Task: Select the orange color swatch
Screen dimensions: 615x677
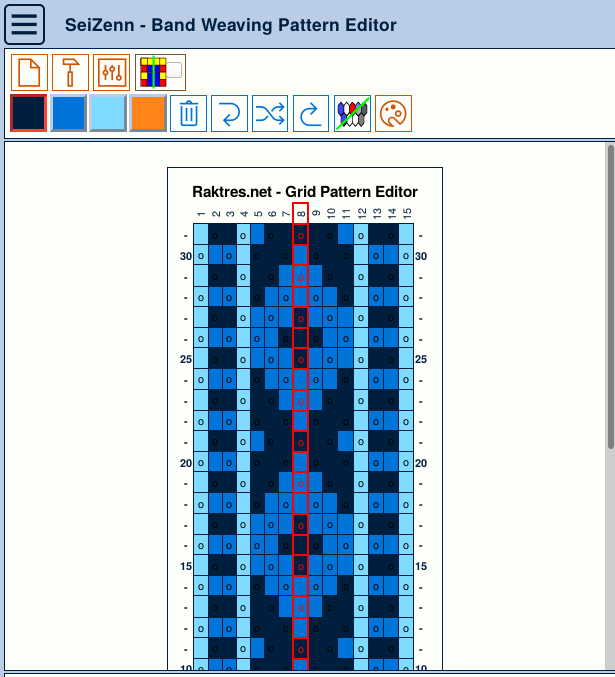Action: (x=148, y=113)
